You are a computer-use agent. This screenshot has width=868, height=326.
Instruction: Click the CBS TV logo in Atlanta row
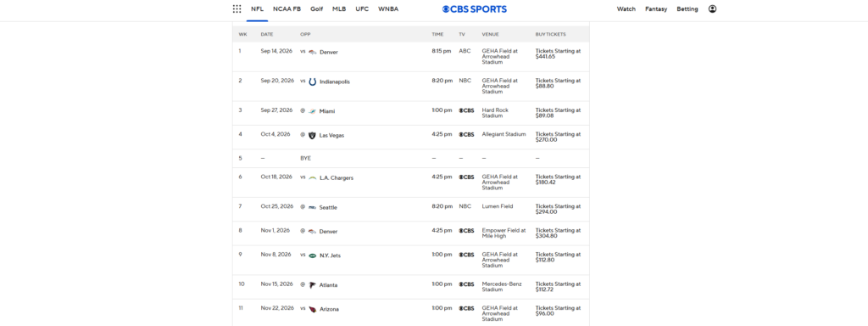pos(466,284)
